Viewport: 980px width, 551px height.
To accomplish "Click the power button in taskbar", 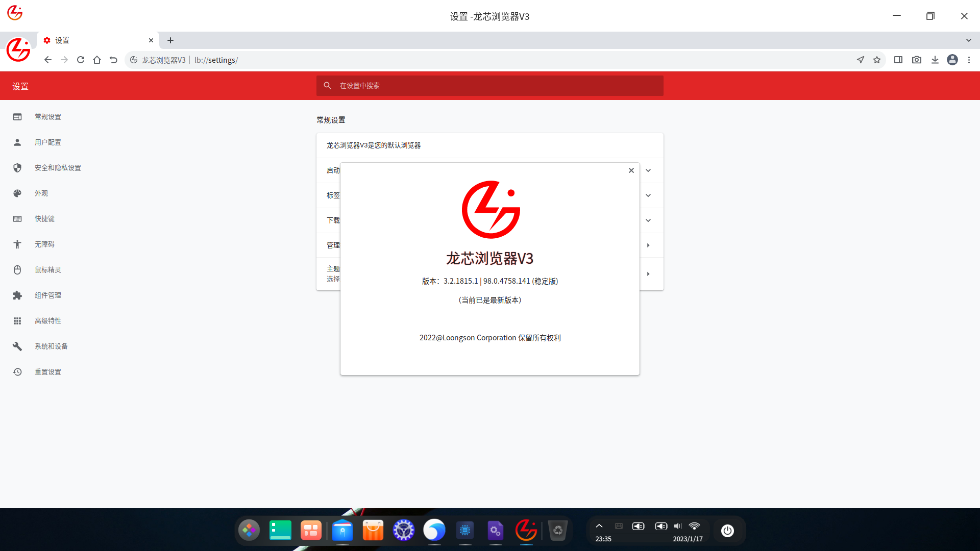I will (727, 531).
